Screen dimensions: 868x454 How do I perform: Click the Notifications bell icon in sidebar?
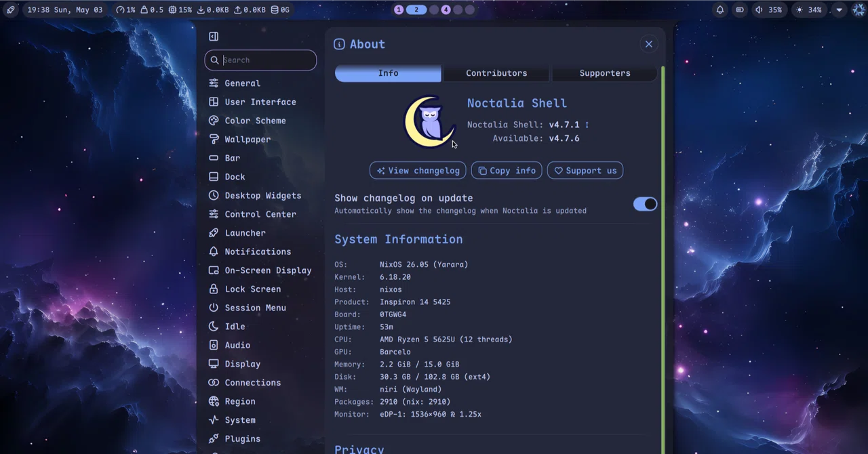click(214, 251)
